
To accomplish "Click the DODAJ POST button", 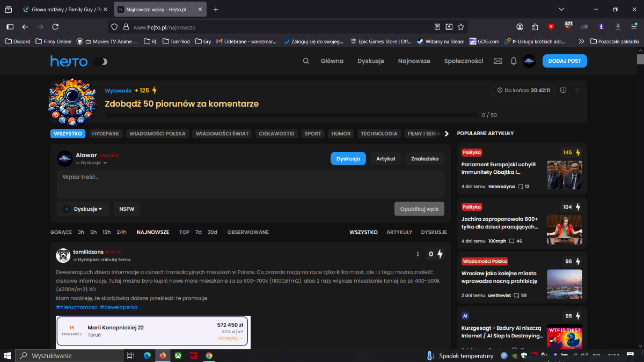I will [565, 61].
